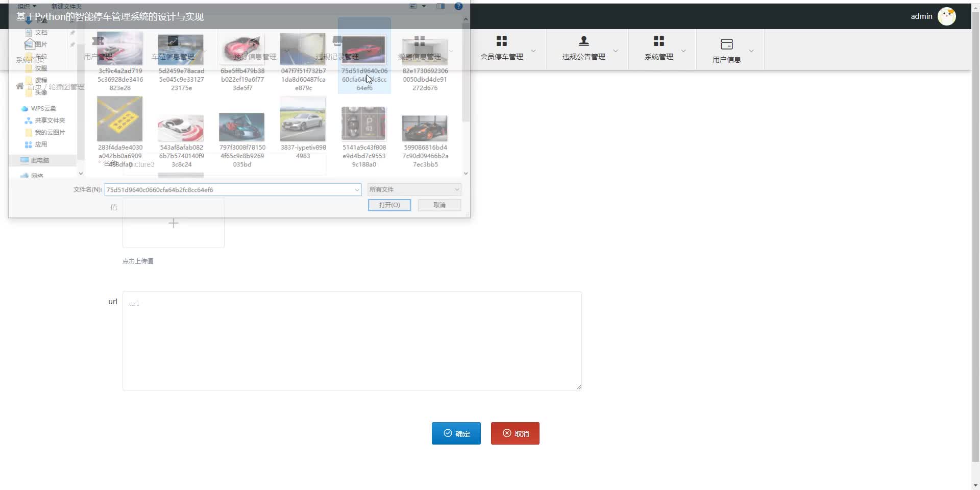Select the red car thumbnail 6be5ffb479b38
The width and height of the screenshot is (980, 490).
(242, 50)
